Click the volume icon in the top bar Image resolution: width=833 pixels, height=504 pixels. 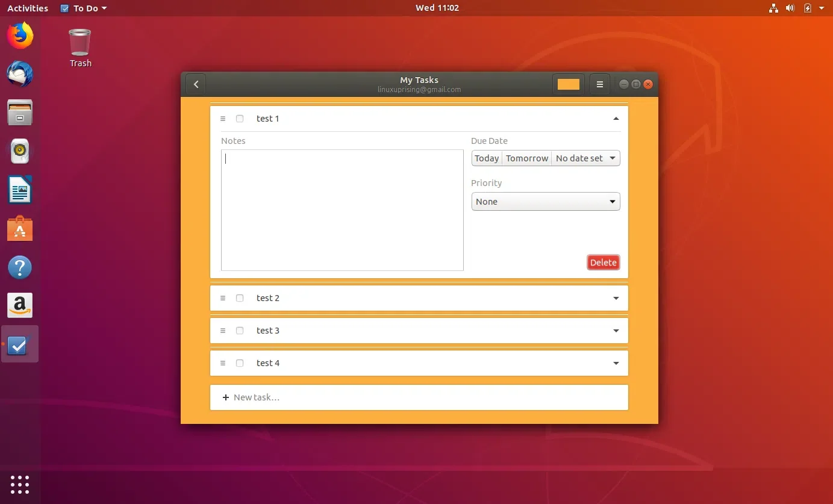coord(790,8)
